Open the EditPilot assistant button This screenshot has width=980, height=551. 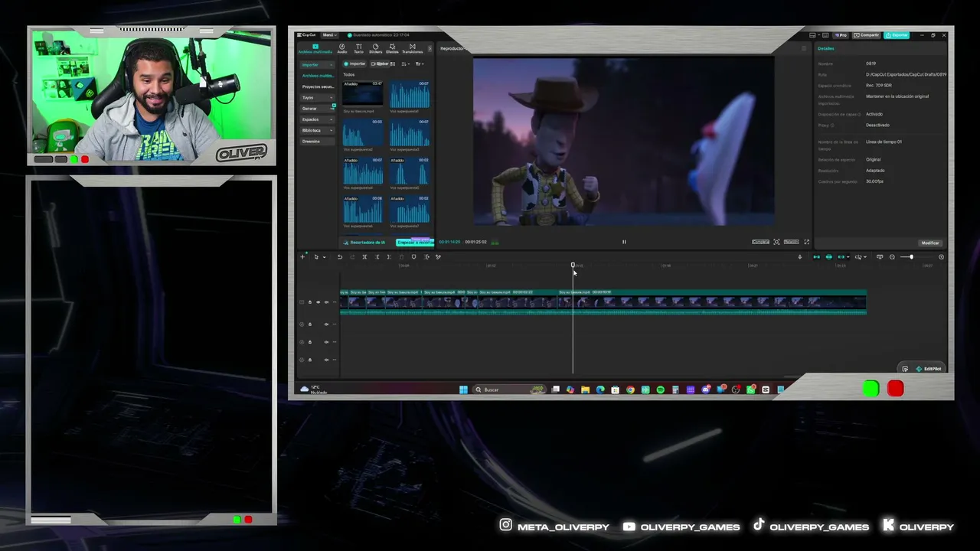point(928,369)
